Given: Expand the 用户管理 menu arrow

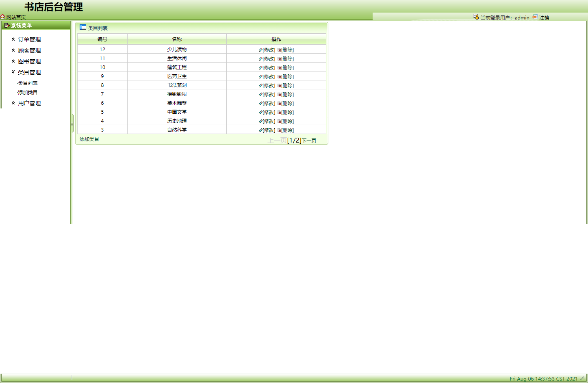Looking at the screenshot, I should point(13,103).
